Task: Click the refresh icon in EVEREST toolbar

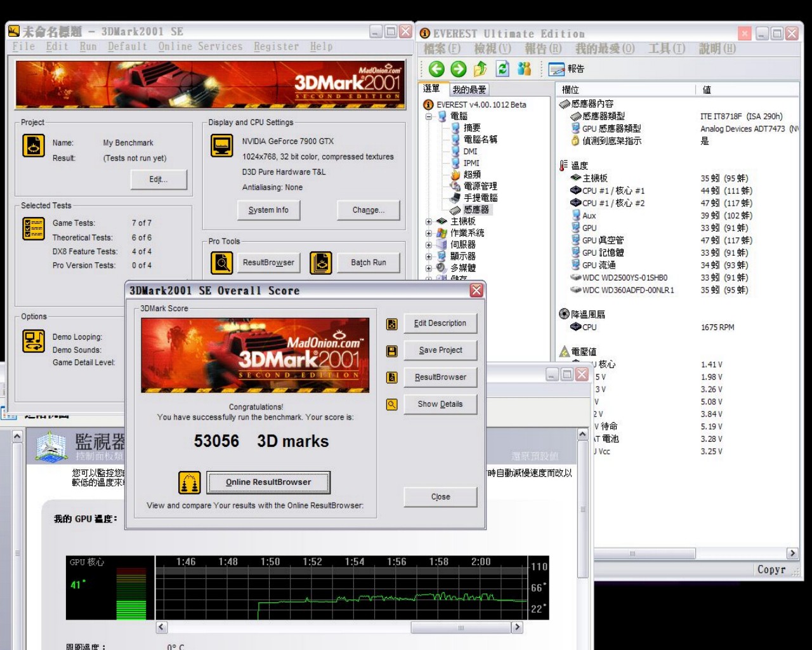Action: (x=502, y=69)
